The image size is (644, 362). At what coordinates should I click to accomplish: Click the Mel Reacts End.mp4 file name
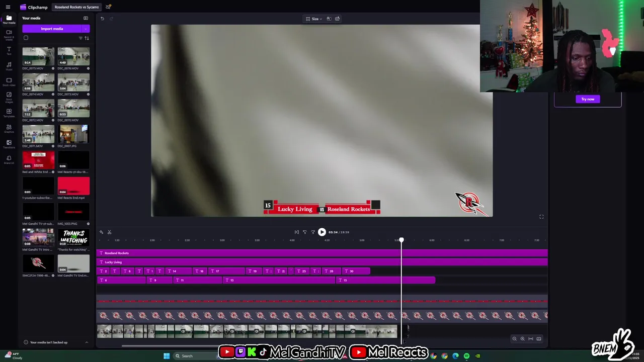[71, 198]
